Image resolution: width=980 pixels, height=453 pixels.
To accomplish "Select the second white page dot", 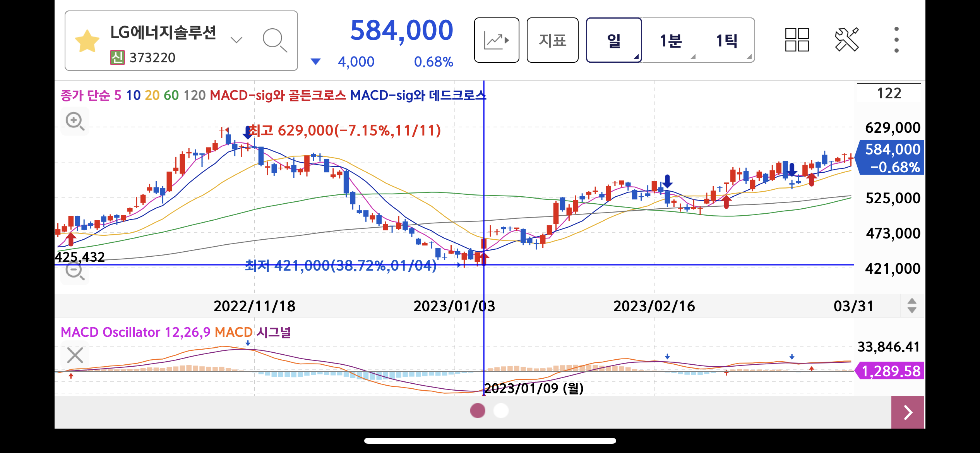I will point(501,411).
